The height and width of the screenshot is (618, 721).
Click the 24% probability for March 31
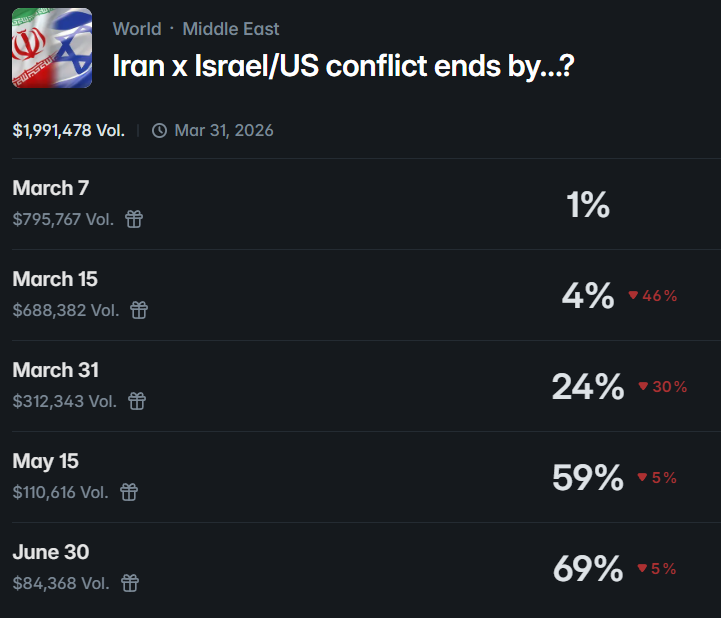coord(588,387)
